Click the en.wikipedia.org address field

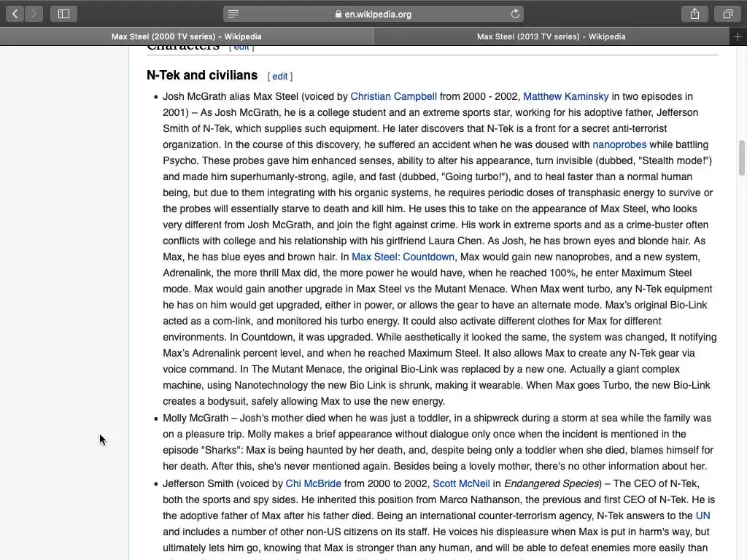(373, 14)
